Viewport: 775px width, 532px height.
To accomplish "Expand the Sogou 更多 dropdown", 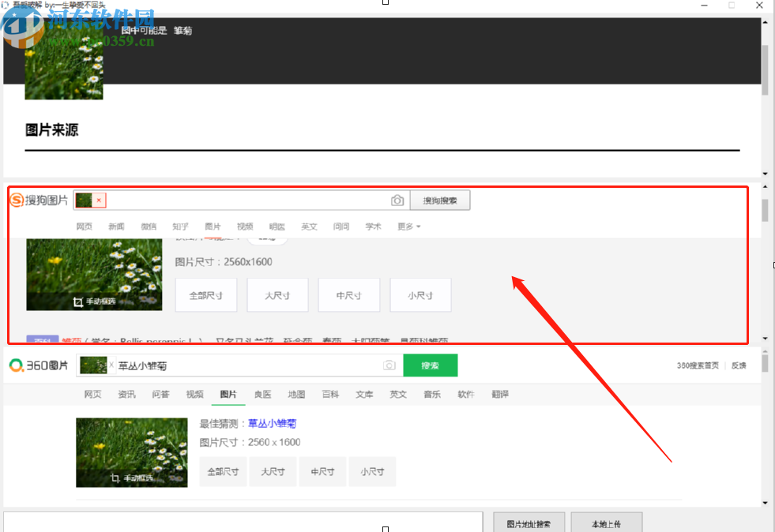I will point(408,227).
